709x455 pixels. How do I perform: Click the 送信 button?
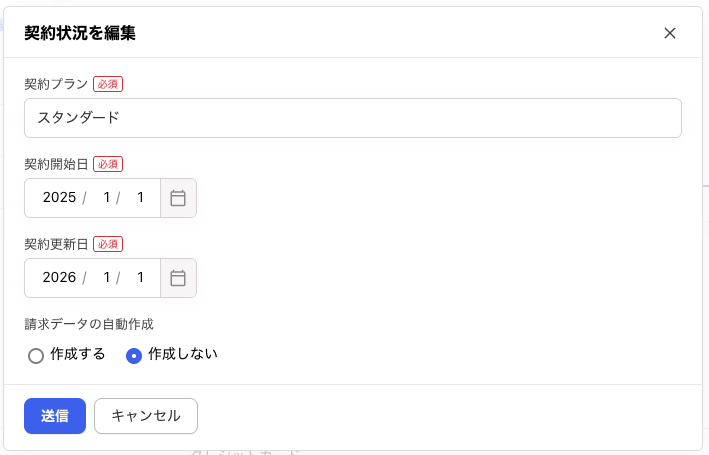coord(55,416)
